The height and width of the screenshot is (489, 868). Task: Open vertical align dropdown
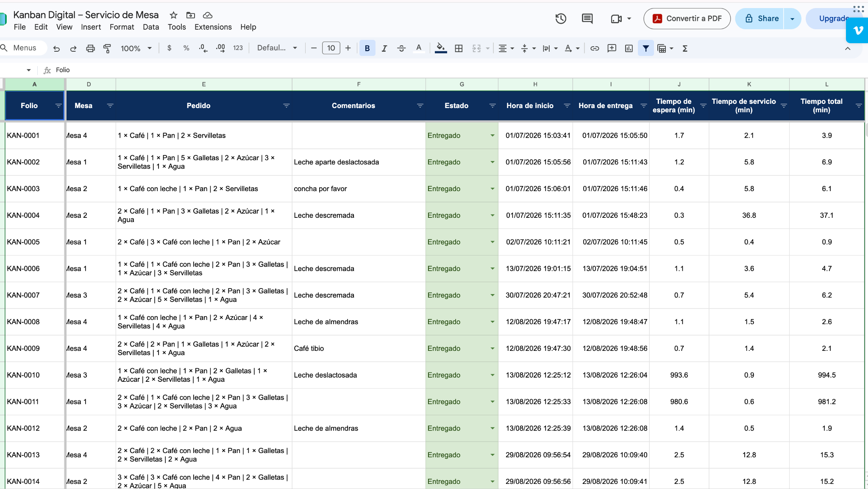pos(528,48)
